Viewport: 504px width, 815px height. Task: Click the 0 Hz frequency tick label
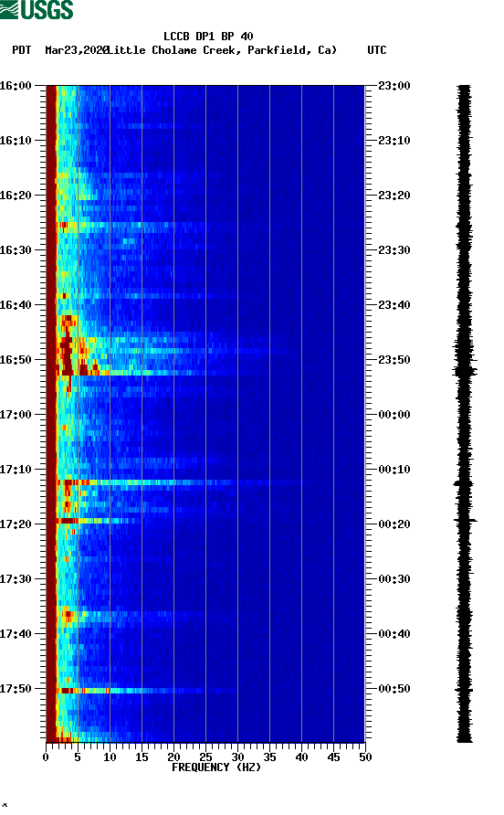(x=46, y=757)
